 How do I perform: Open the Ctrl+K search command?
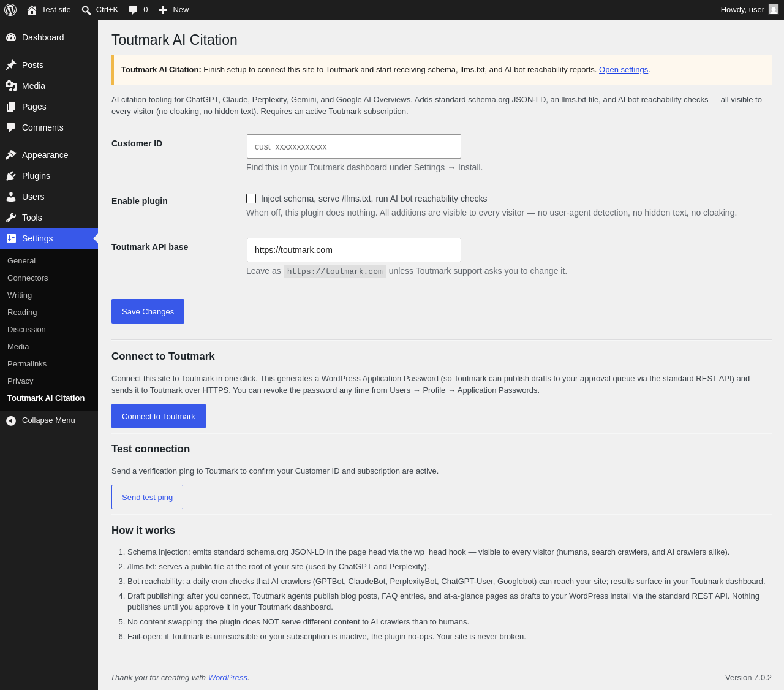click(x=100, y=10)
